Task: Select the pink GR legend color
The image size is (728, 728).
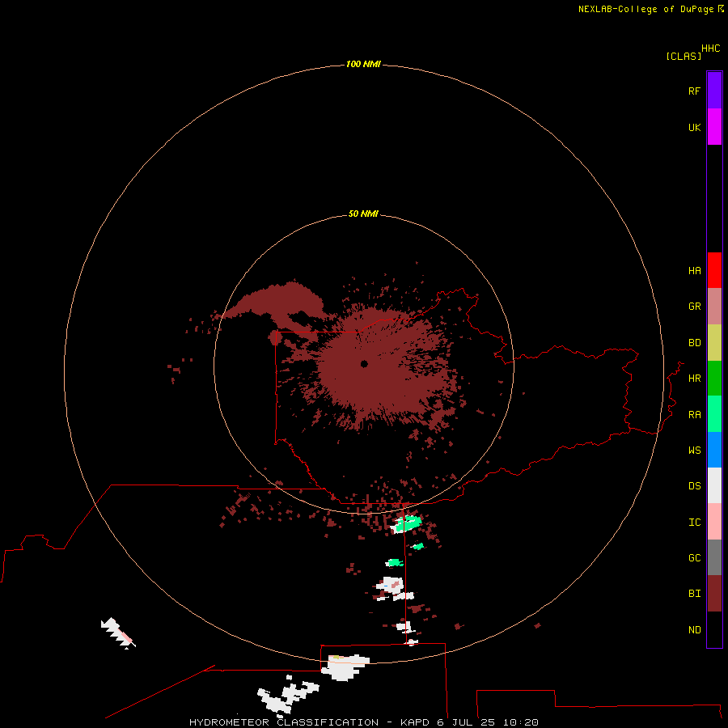Action: coord(714,307)
